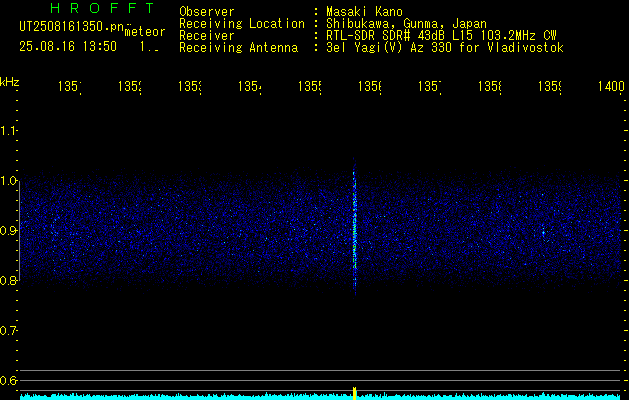Click the 1.1 frequency axis label
This screenshot has height=400, width=629.
9,131
